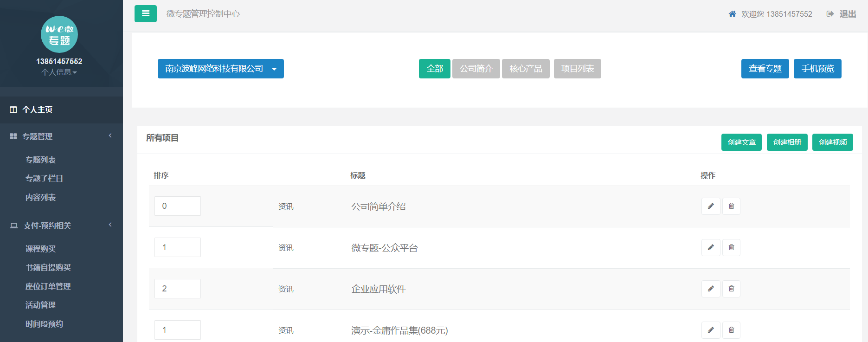Viewport: 868px width, 342px height.
Task: Open 专题列表 in the sidebar
Action: 41,160
